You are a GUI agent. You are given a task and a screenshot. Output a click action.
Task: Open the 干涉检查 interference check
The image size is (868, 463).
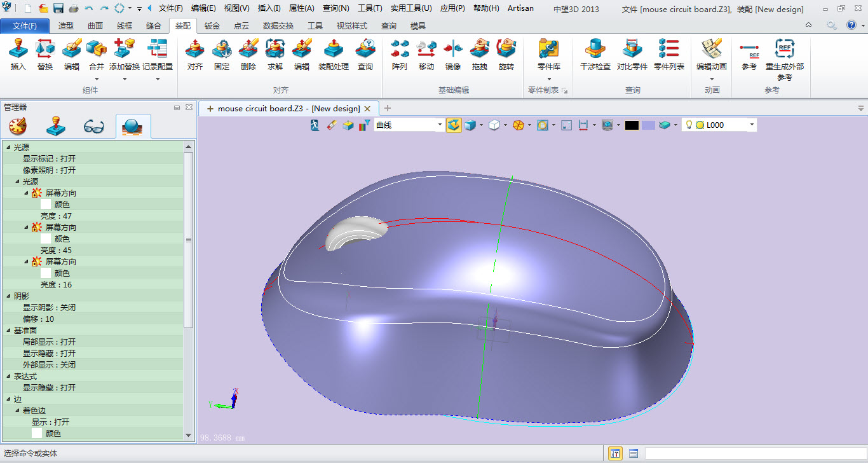point(595,54)
